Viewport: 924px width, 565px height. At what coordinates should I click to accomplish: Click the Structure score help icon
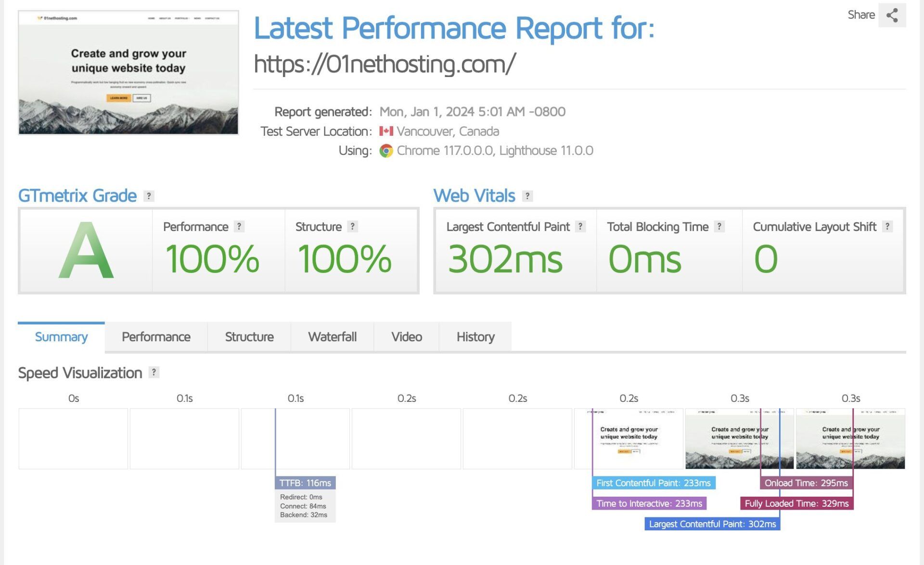click(354, 227)
